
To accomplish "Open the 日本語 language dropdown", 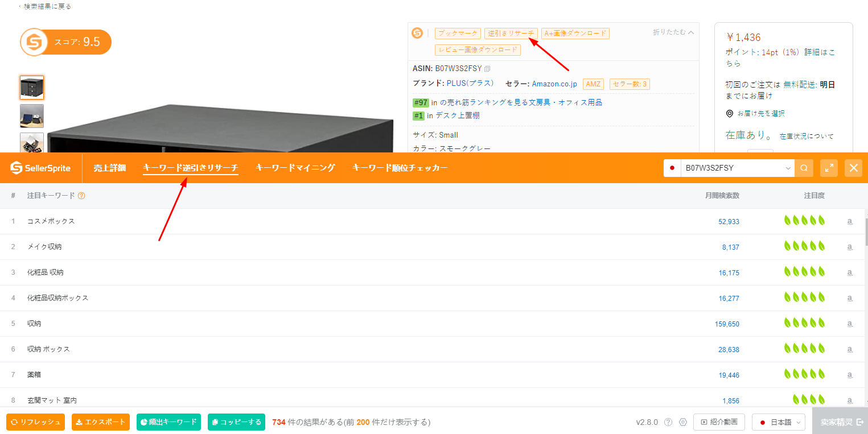I will click(x=779, y=422).
